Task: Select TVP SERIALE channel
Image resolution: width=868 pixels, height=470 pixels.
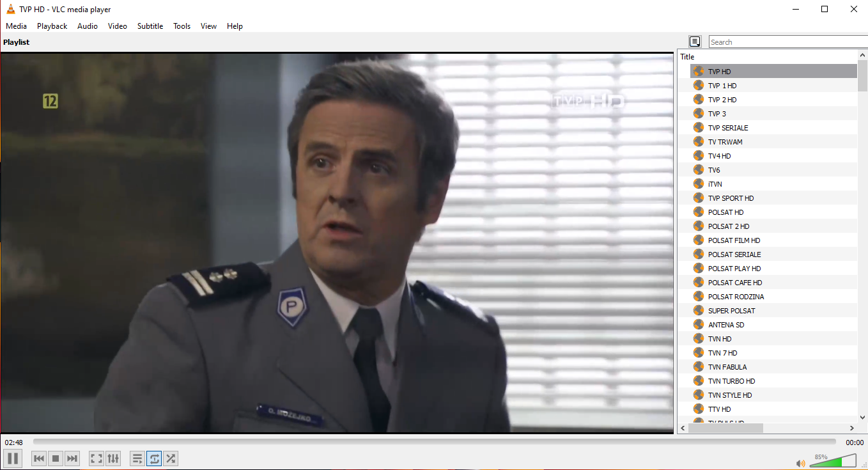Action: pyautogui.click(x=773, y=128)
